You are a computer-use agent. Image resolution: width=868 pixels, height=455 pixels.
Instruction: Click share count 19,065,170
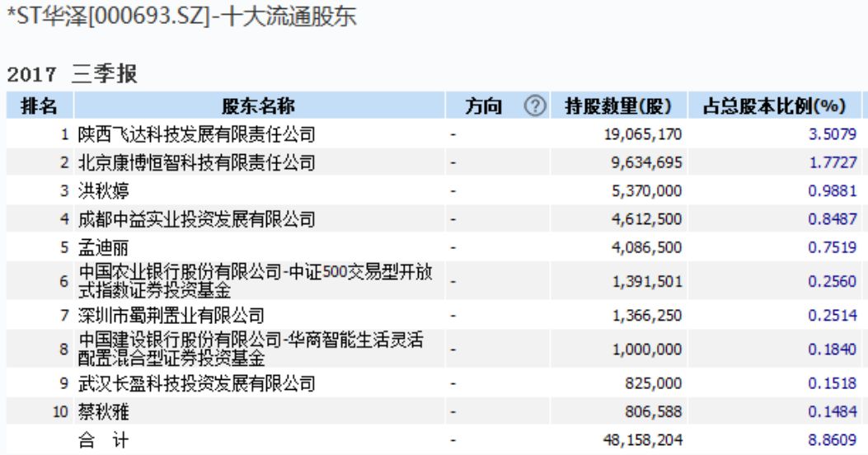(x=643, y=134)
